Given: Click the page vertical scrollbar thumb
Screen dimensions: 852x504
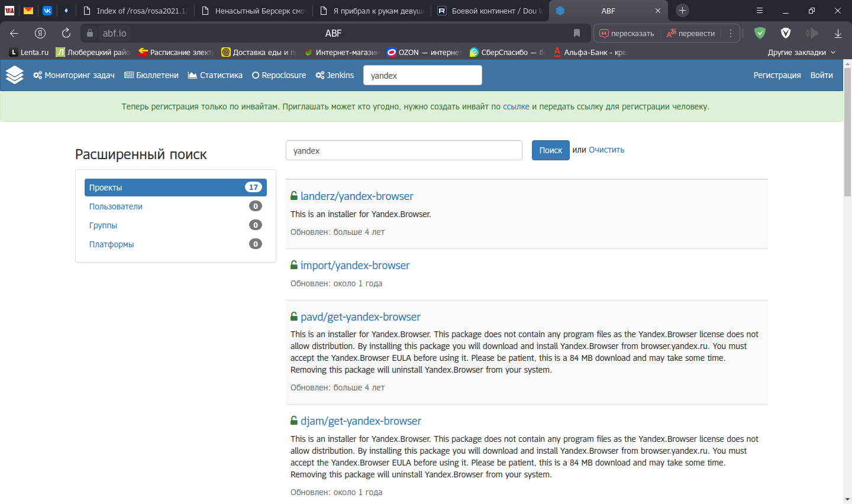Looking at the screenshot, I should 847,131.
